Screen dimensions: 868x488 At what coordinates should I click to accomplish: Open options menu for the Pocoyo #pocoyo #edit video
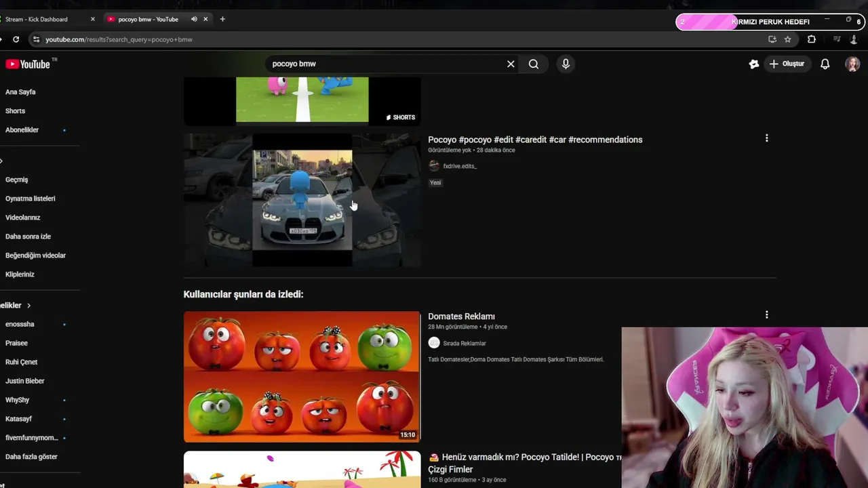tap(766, 138)
